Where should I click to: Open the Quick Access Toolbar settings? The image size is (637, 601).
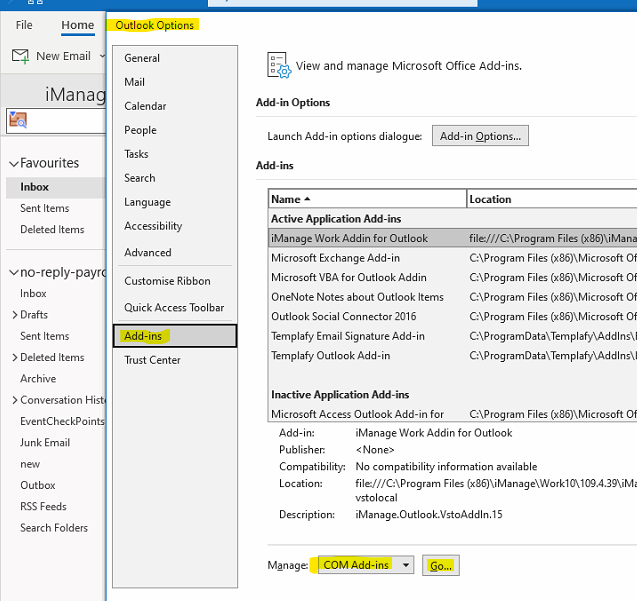coord(174,308)
